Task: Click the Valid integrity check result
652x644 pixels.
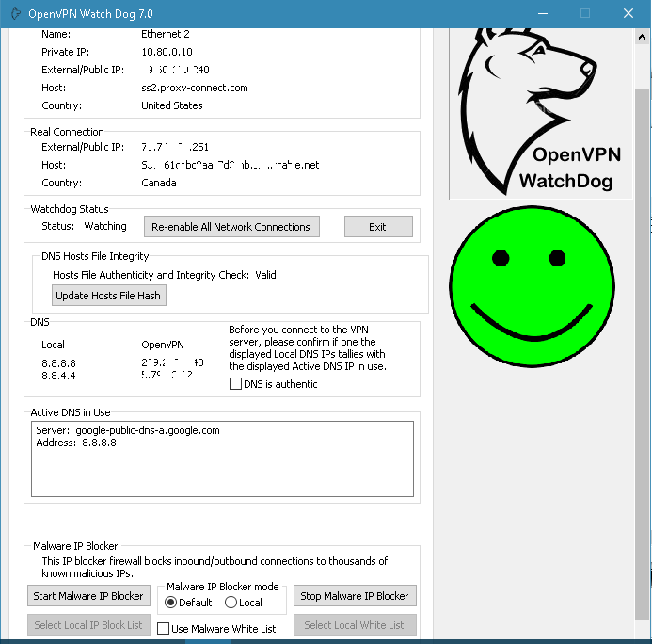Action: click(x=265, y=275)
